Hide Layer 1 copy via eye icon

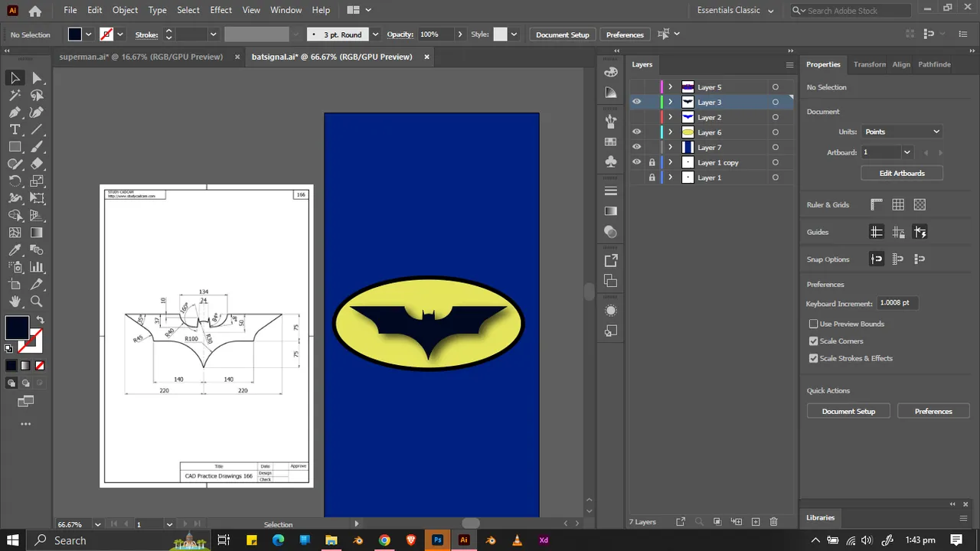click(x=636, y=162)
